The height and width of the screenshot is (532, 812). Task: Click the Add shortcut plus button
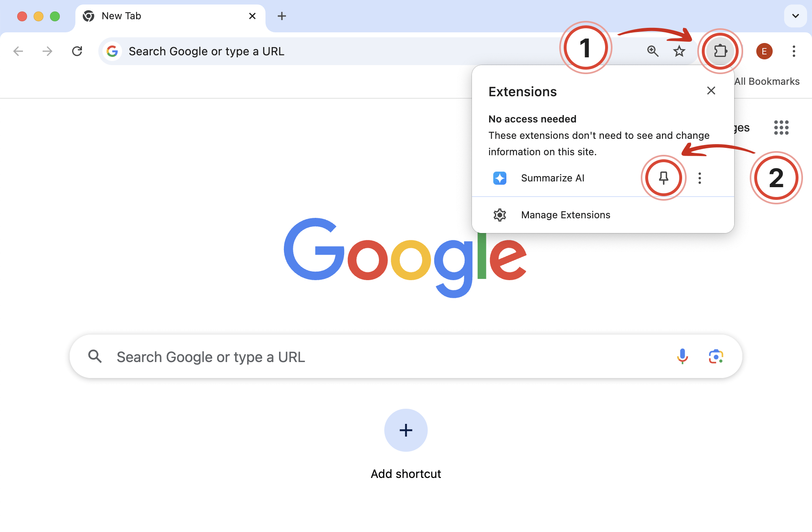click(406, 430)
